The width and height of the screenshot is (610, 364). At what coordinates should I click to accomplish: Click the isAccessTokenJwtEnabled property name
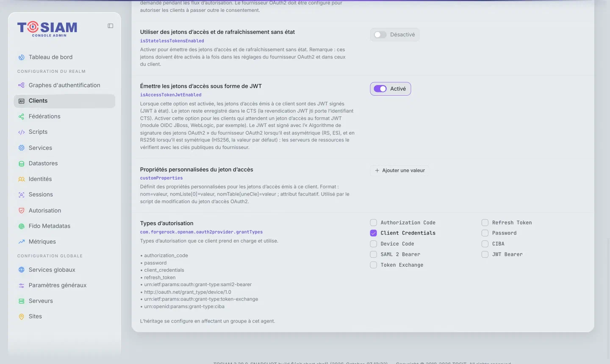point(171,95)
